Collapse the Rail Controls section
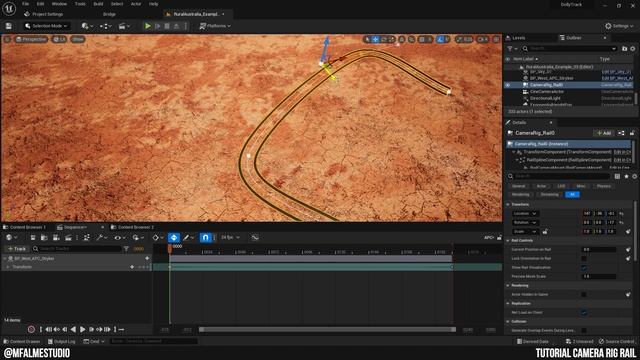This screenshot has height=360, width=640. point(508,240)
